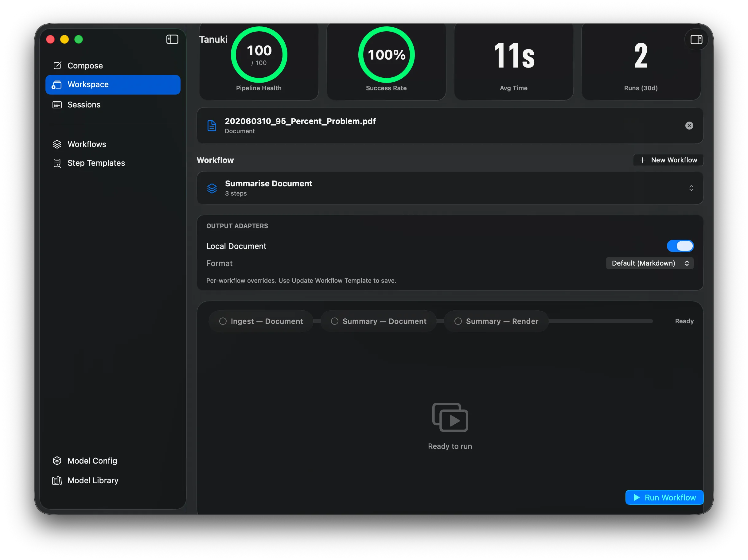This screenshot has height=560, width=748.
Task: Disable the Local Document output adapter
Action: pos(680,246)
